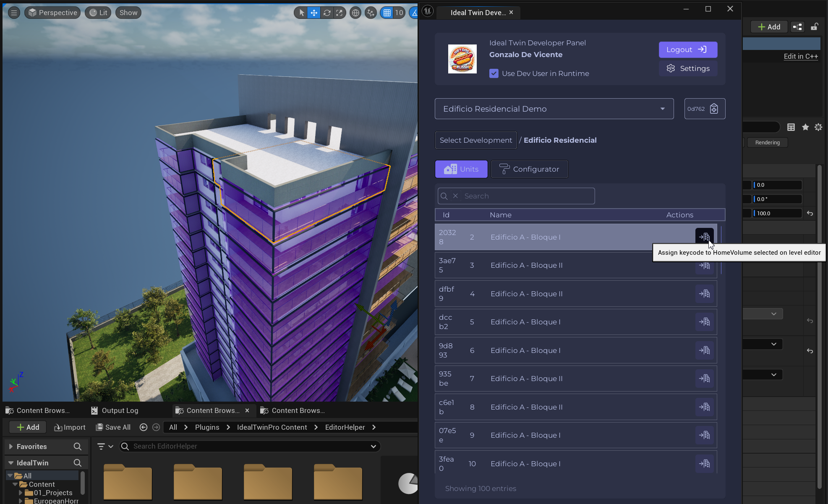This screenshot has height=504, width=828.
Task: Open the Edificio Residencial Demo dropdown
Action: tap(554, 109)
